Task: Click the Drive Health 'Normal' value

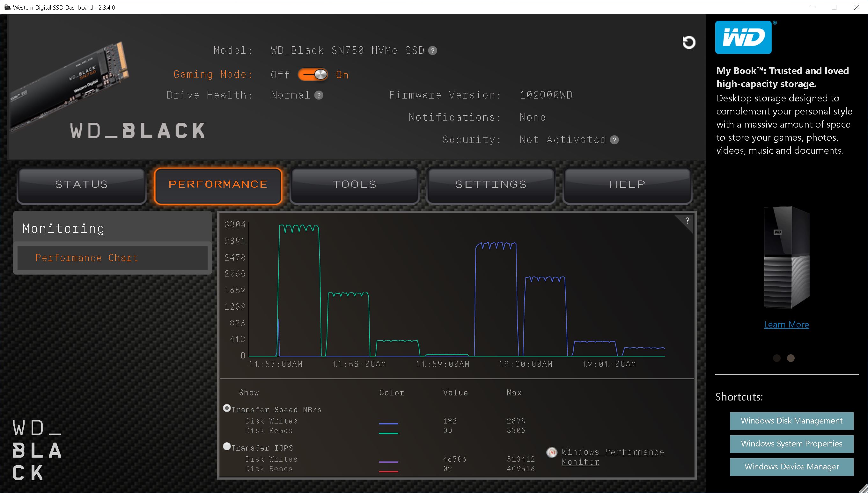Action: (x=291, y=95)
